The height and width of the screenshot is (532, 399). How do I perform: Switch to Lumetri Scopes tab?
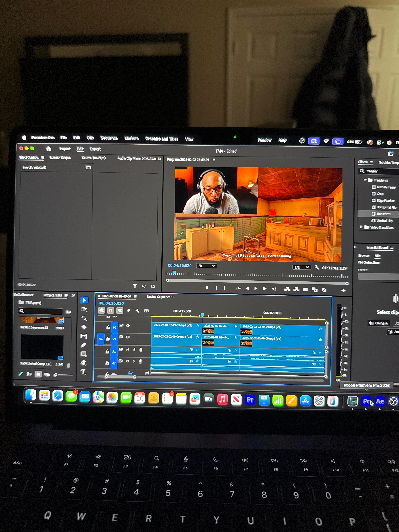pyautogui.click(x=60, y=158)
